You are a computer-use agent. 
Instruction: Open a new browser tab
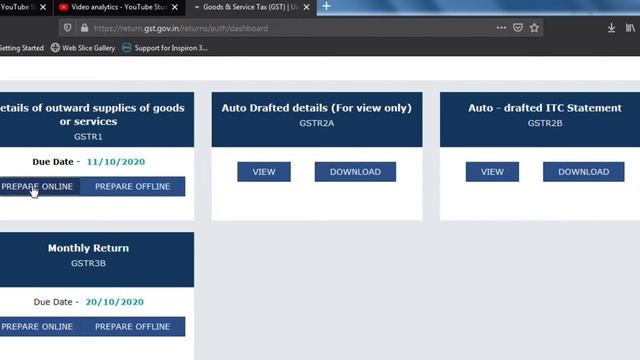(x=327, y=6)
